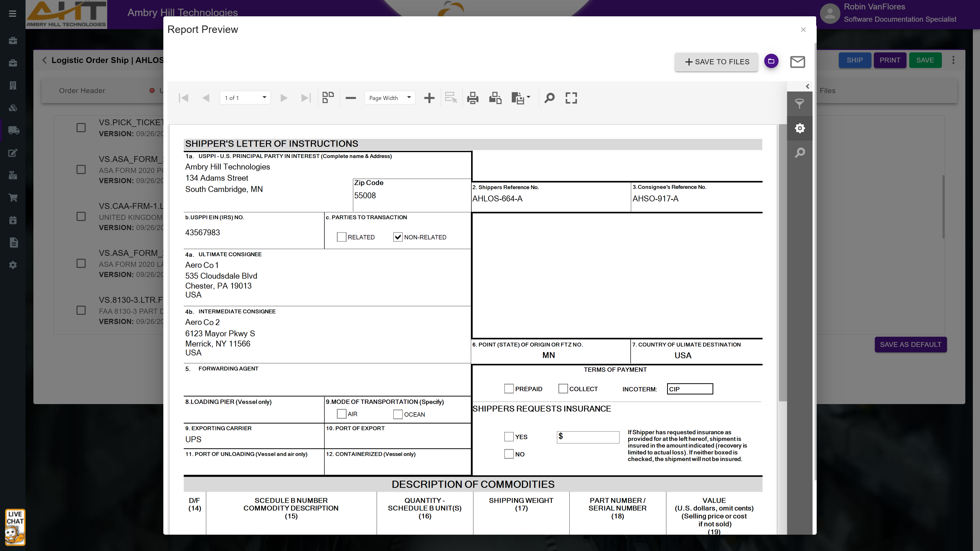Open the page number dropdown
The width and height of the screenshot is (980, 551).
[245, 98]
